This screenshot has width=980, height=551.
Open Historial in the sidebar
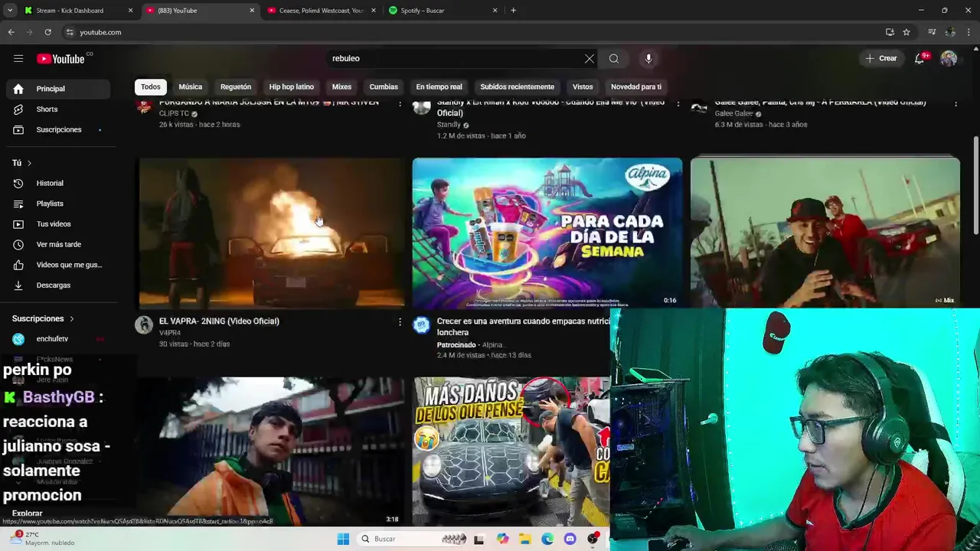pyautogui.click(x=58, y=184)
